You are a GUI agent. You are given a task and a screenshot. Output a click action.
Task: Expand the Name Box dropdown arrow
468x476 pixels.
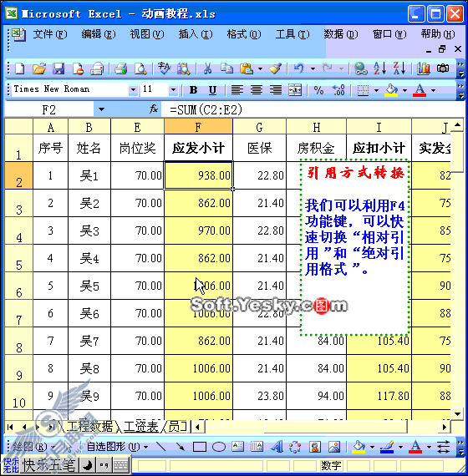101,109
